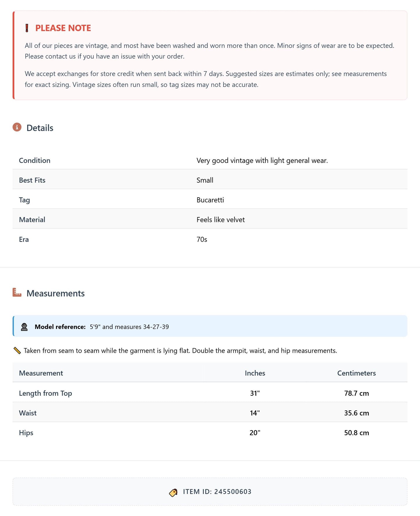Select the 78.7 cm length value
The width and height of the screenshot is (420, 516).
click(356, 393)
